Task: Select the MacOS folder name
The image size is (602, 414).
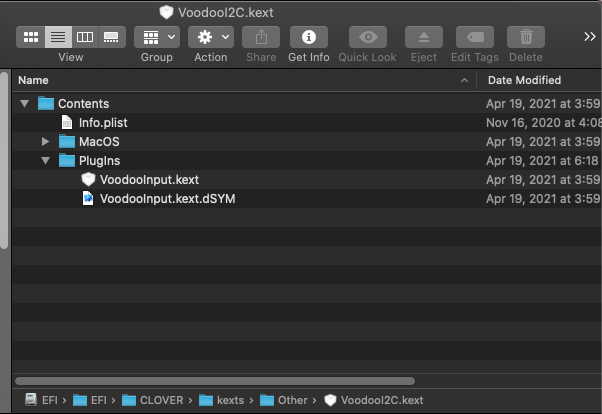Action: (x=99, y=142)
